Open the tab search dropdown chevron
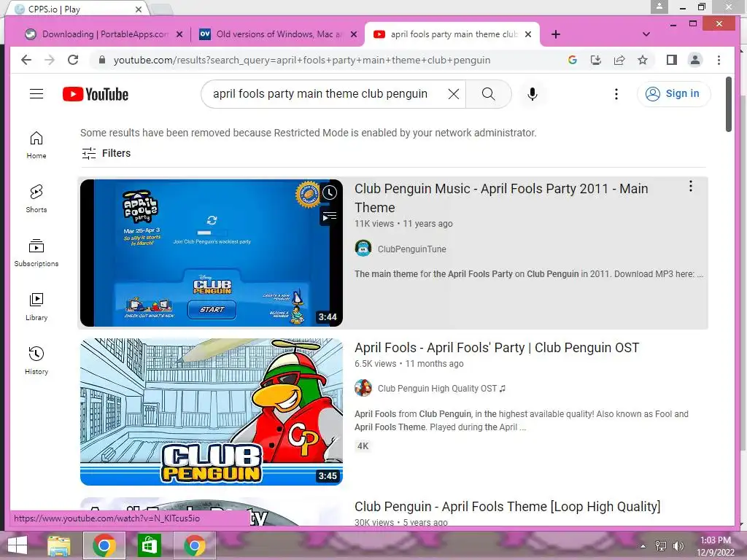The height and width of the screenshot is (560, 747). pyautogui.click(x=646, y=34)
